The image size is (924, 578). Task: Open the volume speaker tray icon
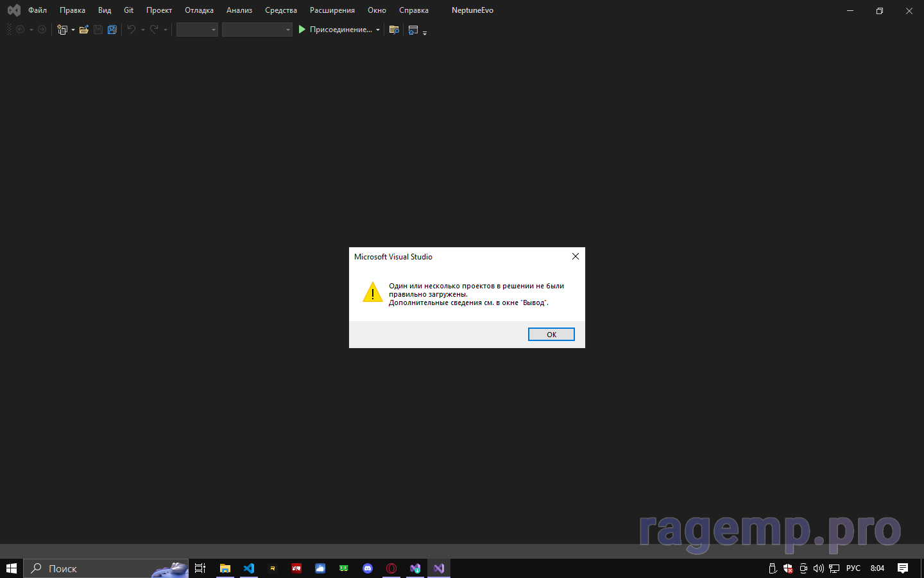pyautogui.click(x=819, y=568)
